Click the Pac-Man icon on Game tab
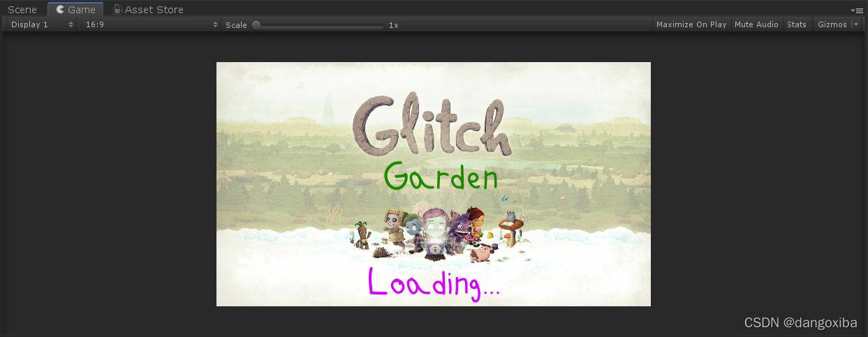Viewport: 868px width, 337px height. (x=60, y=10)
